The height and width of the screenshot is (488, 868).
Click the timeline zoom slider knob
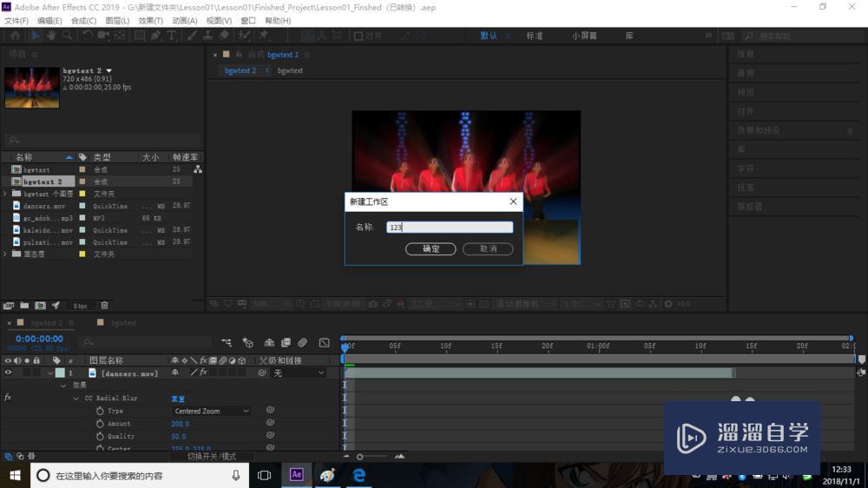[x=360, y=457]
